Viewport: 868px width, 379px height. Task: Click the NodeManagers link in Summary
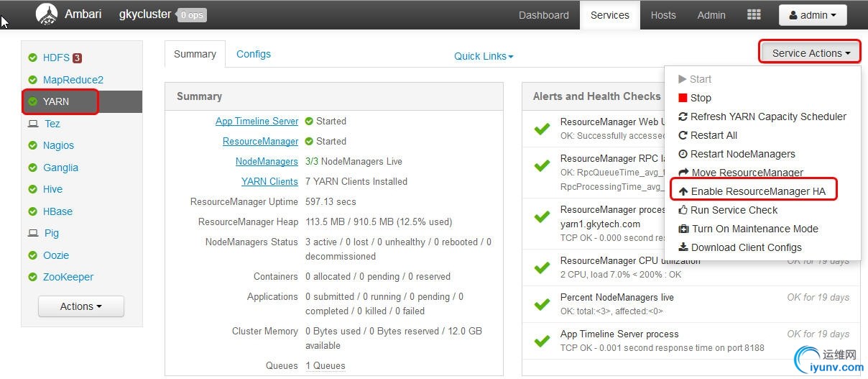point(267,162)
